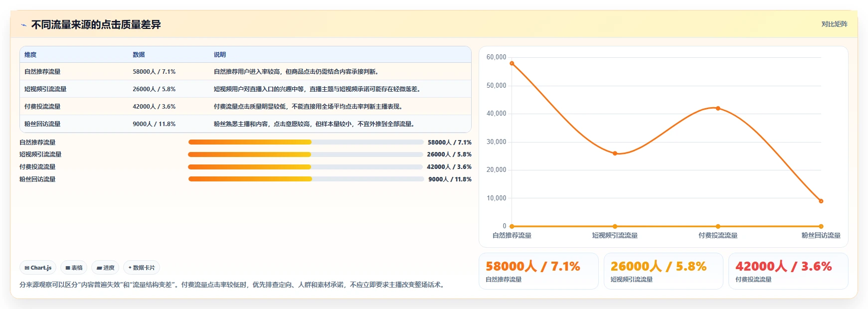Click the x-axis label 粉丝回访流量
Screen dimensions: 868x309
click(x=821, y=235)
